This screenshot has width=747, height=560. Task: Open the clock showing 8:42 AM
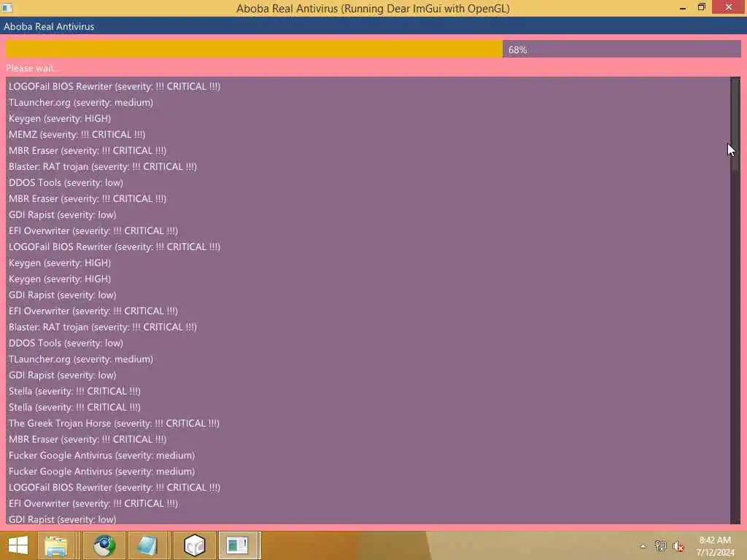715,546
